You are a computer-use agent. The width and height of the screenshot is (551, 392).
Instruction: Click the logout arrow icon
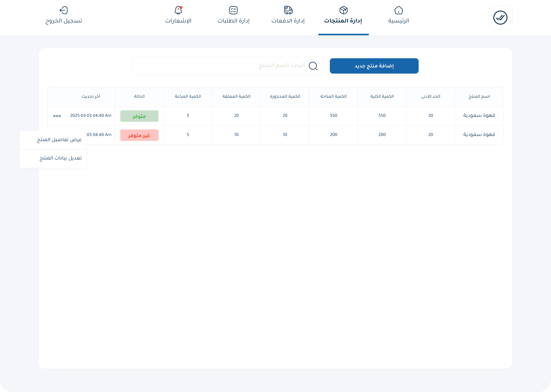click(64, 10)
